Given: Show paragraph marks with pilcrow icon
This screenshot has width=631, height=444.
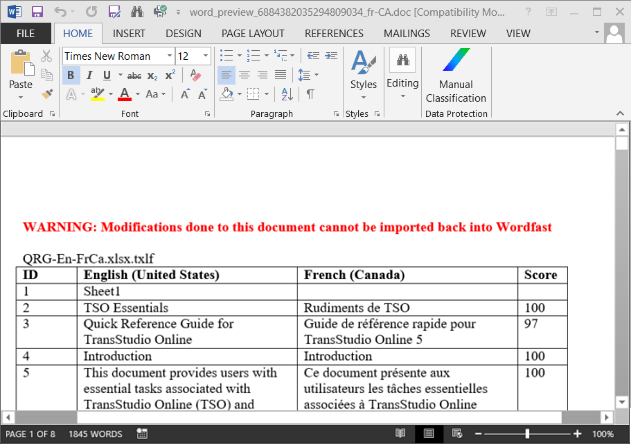Looking at the screenshot, I should [311, 94].
